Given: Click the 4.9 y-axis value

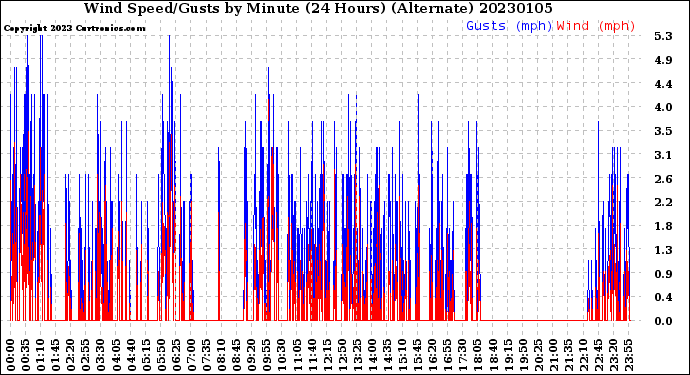Looking at the screenshot, I should coord(663,60).
